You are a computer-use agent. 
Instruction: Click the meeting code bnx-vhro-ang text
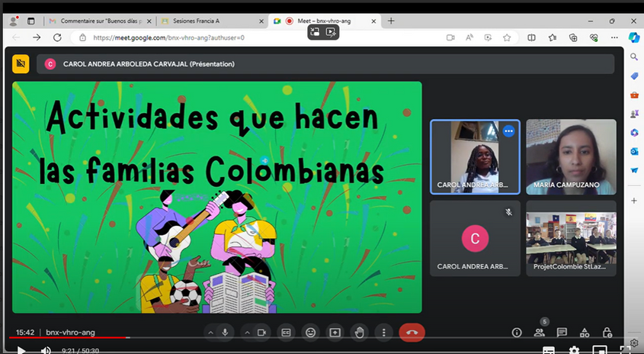click(x=70, y=333)
